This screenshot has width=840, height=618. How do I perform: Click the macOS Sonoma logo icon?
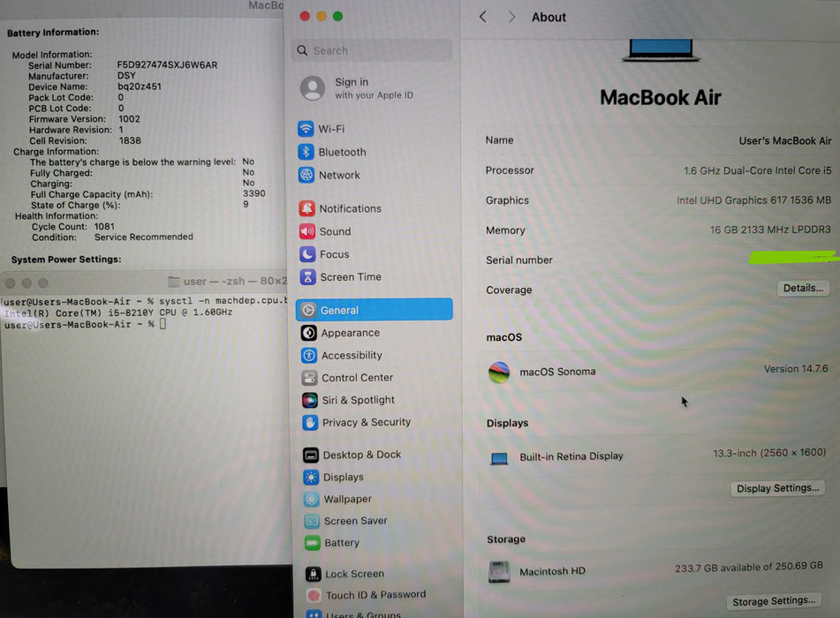pyautogui.click(x=499, y=373)
